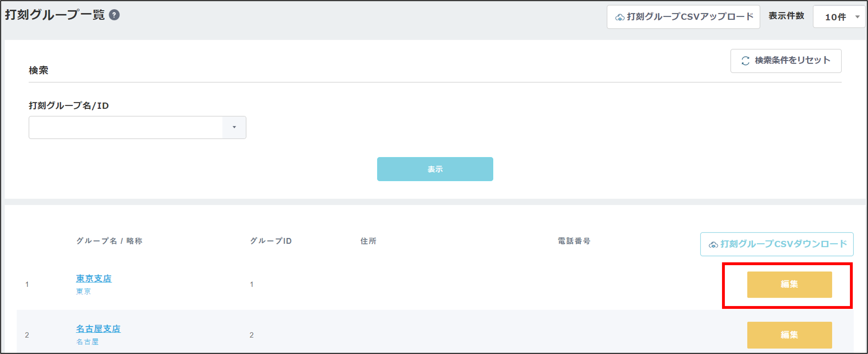Click the 打刻グループ一覧 page title
The height and width of the screenshot is (354, 868).
55,15
